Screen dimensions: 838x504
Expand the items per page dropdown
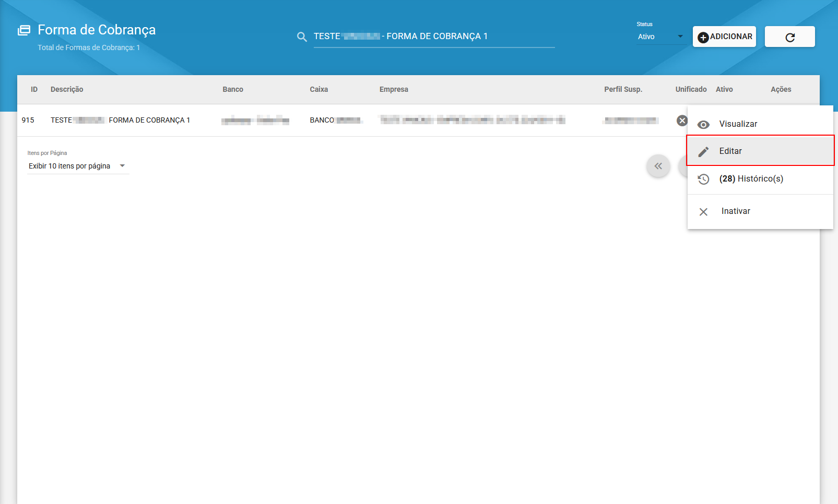point(77,166)
